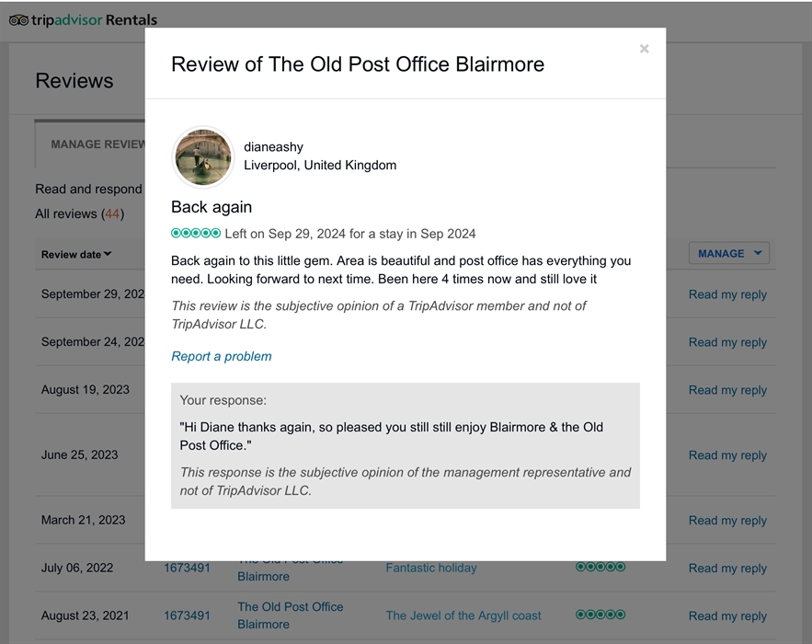The image size is (812, 644).
Task: Open The Jewel of the Argyll coast review
Action: [463, 615]
